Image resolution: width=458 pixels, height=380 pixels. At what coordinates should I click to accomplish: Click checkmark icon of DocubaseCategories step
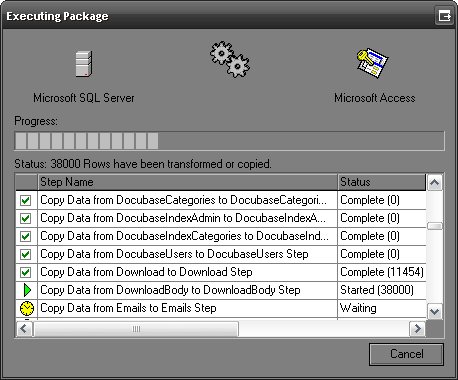26,200
